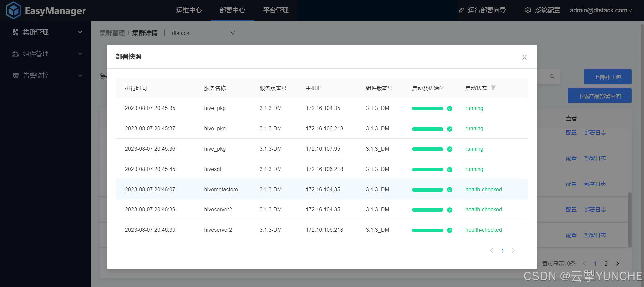Click green check icon for hivemetastore row
This screenshot has height=287, width=644.
tap(450, 190)
